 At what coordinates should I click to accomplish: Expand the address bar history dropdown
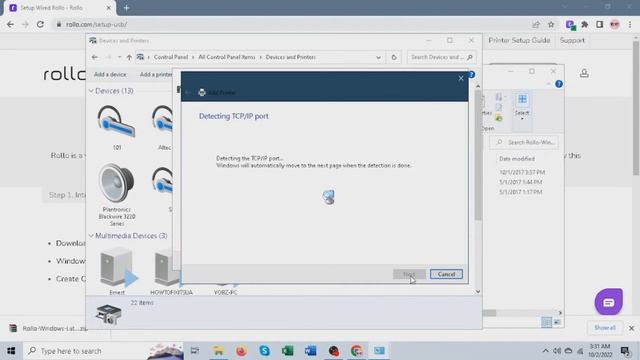tap(378, 57)
